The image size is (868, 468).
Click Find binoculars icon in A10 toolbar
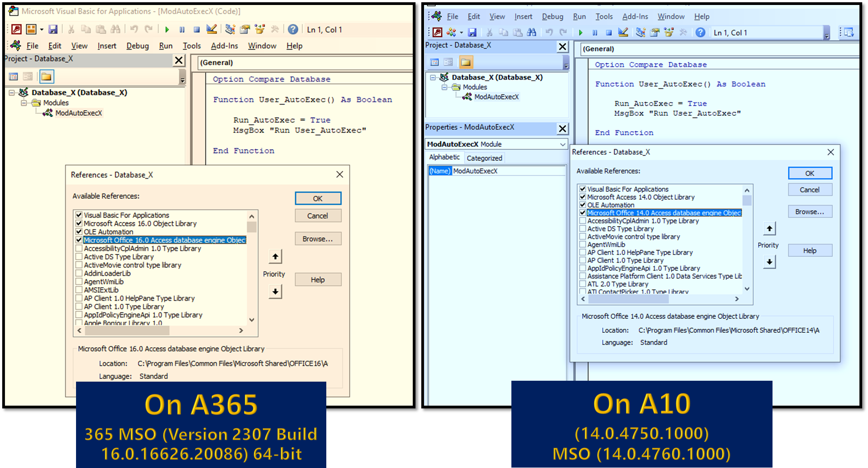pos(532,32)
